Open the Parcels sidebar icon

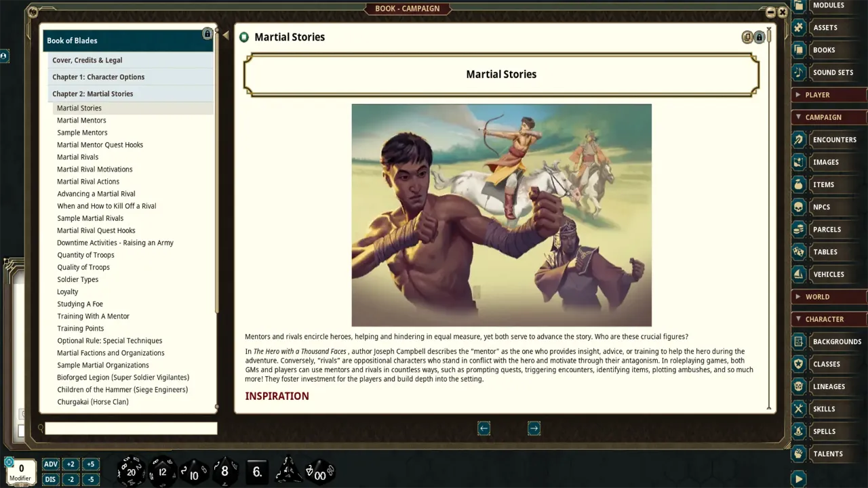click(x=799, y=229)
